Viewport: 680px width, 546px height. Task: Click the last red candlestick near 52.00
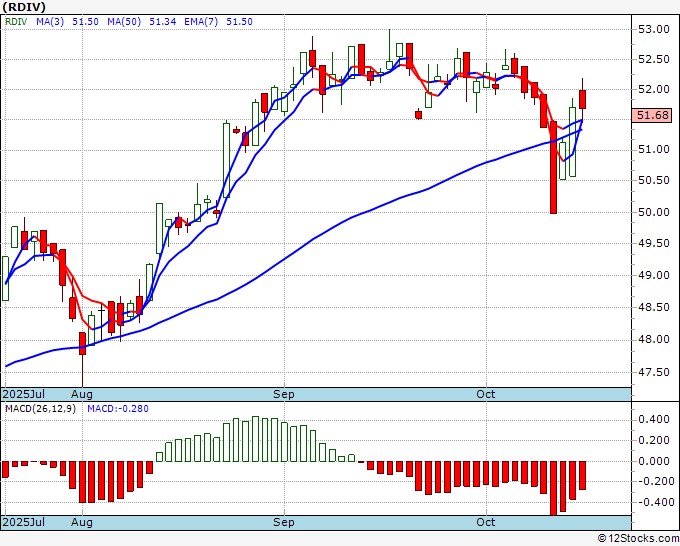point(582,99)
